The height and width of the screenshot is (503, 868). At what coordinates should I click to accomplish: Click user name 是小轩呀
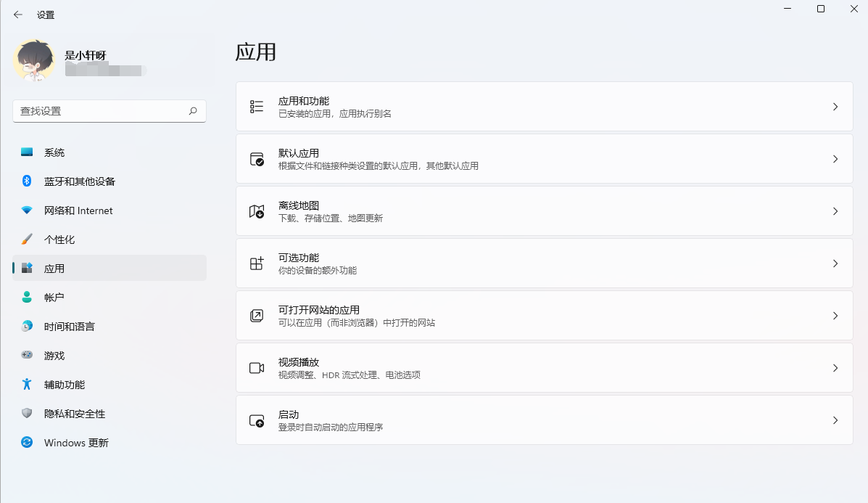tap(86, 55)
